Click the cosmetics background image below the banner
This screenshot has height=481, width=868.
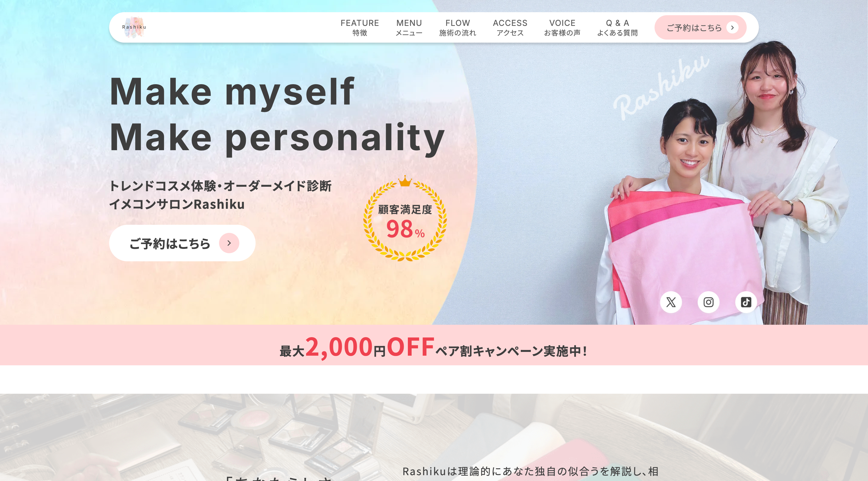click(x=434, y=437)
